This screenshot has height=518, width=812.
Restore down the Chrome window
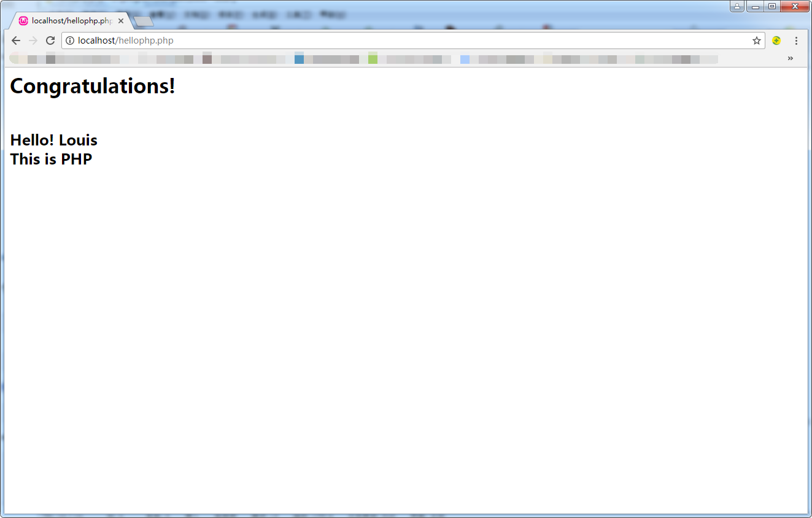click(772, 6)
